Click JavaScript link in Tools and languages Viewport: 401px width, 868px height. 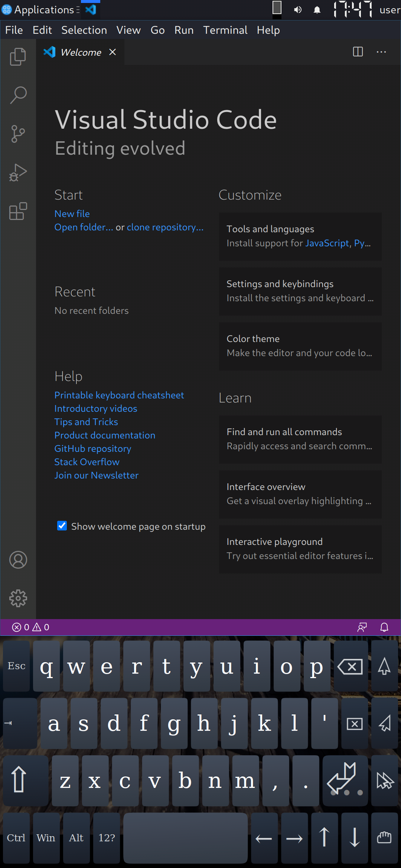[x=327, y=243]
